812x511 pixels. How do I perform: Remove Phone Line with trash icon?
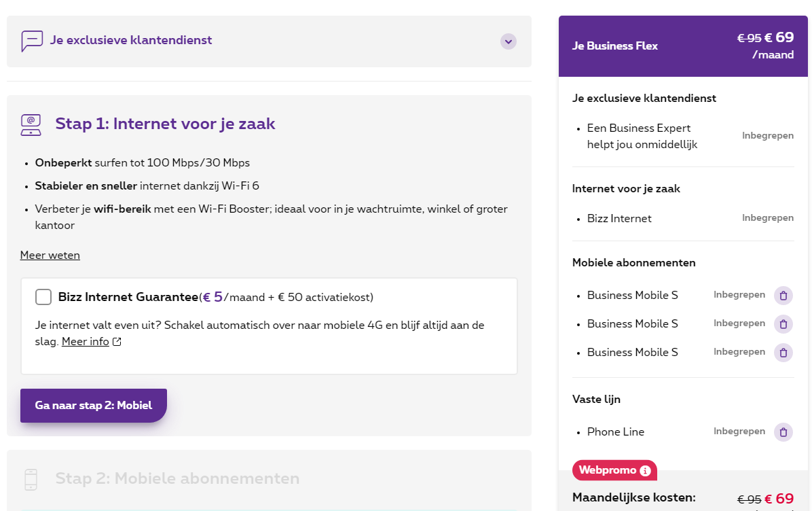point(783,432)
